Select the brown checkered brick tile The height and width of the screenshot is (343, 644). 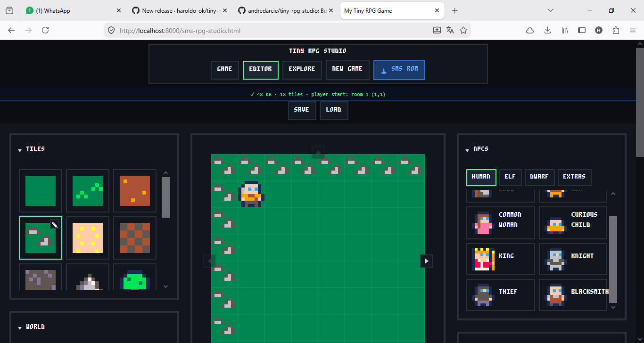point(135,238)
